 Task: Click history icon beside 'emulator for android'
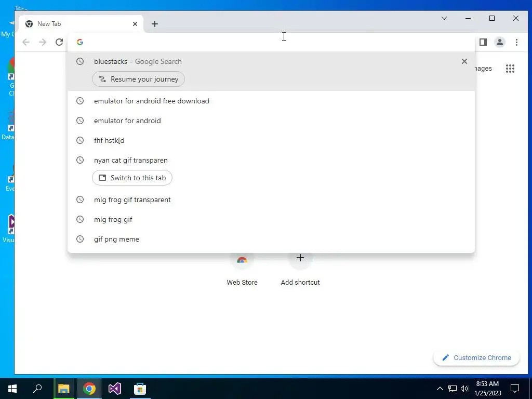click(80, 121)
